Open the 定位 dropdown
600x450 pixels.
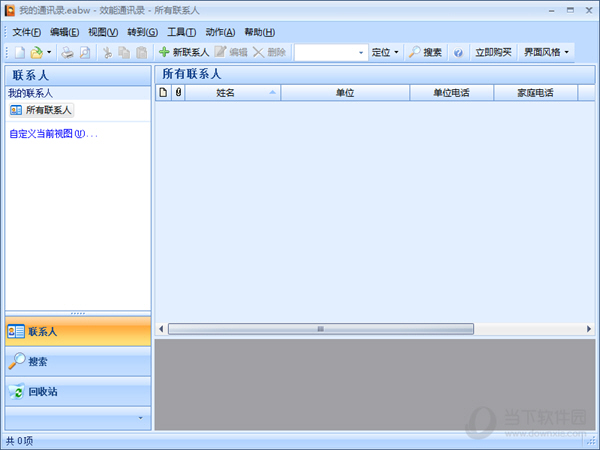click(x=385, y=52)
